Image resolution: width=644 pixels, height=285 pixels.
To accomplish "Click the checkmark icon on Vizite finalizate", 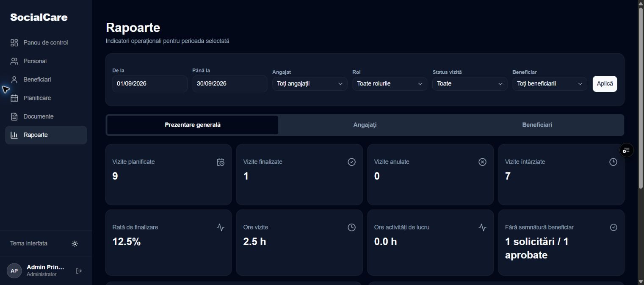I will coord(351,162).
